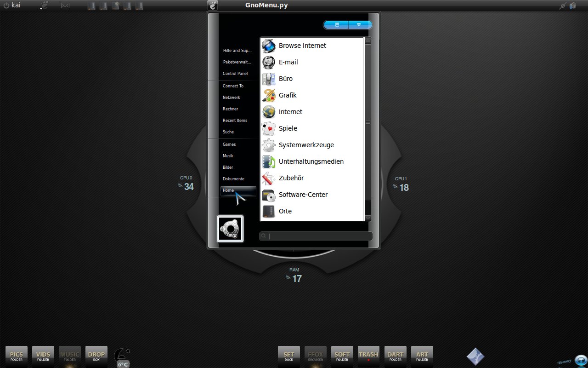Viewport: 588px width, 368px height.
Task: Click the volume speaker icon in top panel
Action: (573, 6)
